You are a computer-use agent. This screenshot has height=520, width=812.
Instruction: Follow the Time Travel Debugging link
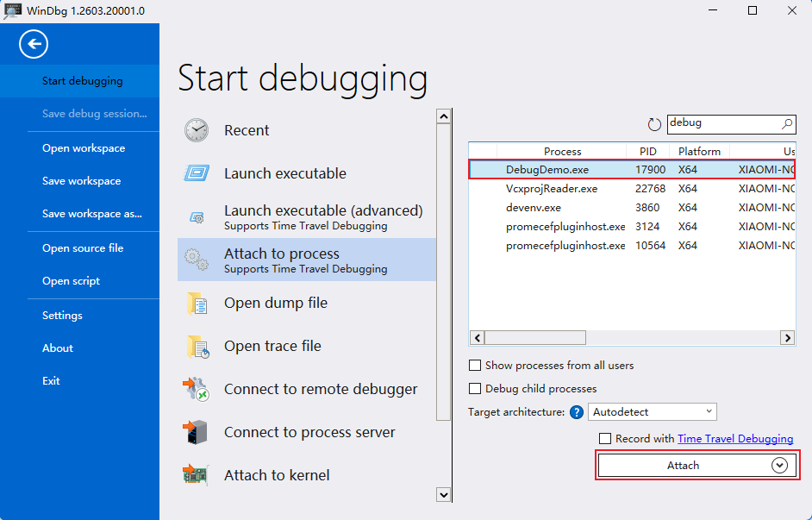coord(734,439)
